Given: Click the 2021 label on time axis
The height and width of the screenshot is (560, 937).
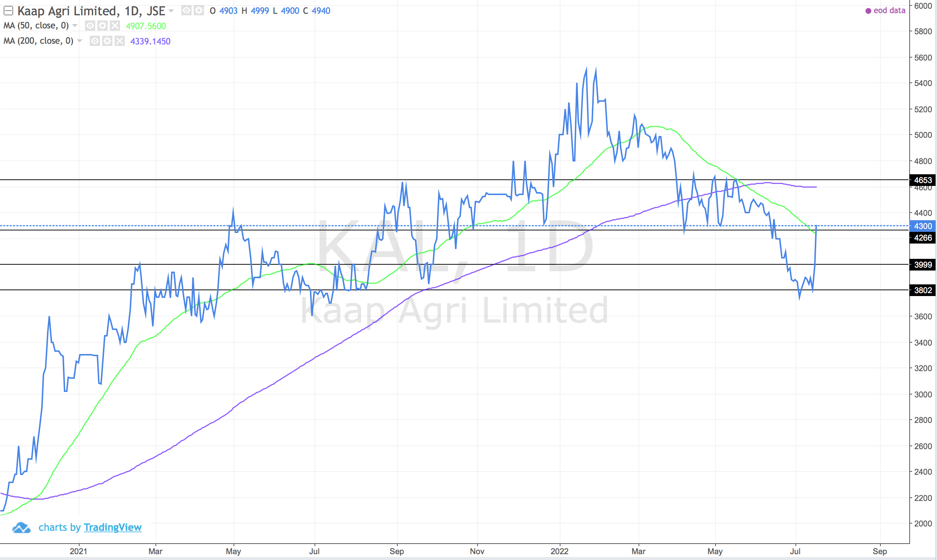Looking at the screenshot, I should [78, 551].
